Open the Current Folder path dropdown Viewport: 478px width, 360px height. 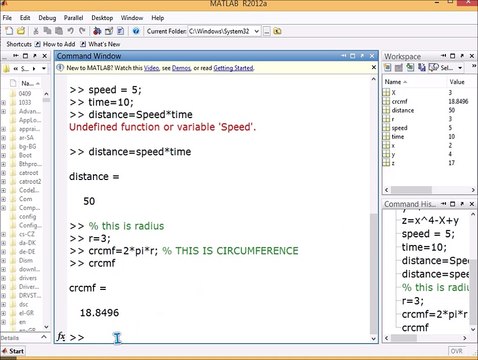point(257,31)
